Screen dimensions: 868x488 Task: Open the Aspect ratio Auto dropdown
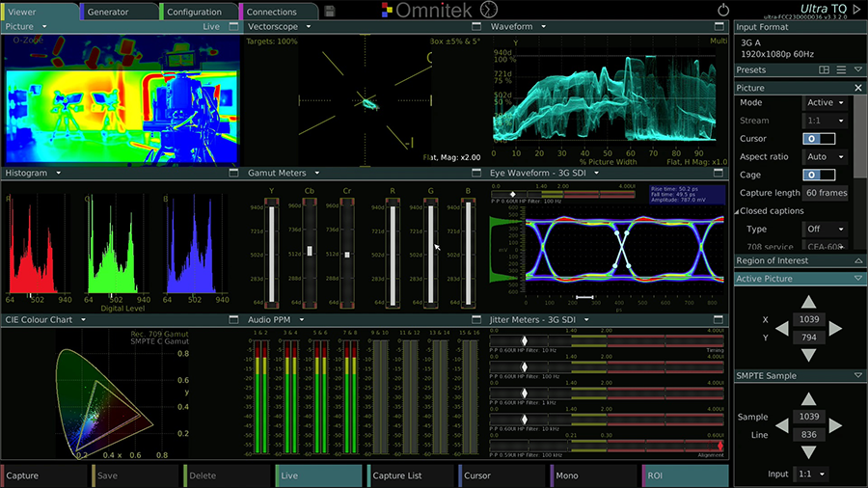825,156
